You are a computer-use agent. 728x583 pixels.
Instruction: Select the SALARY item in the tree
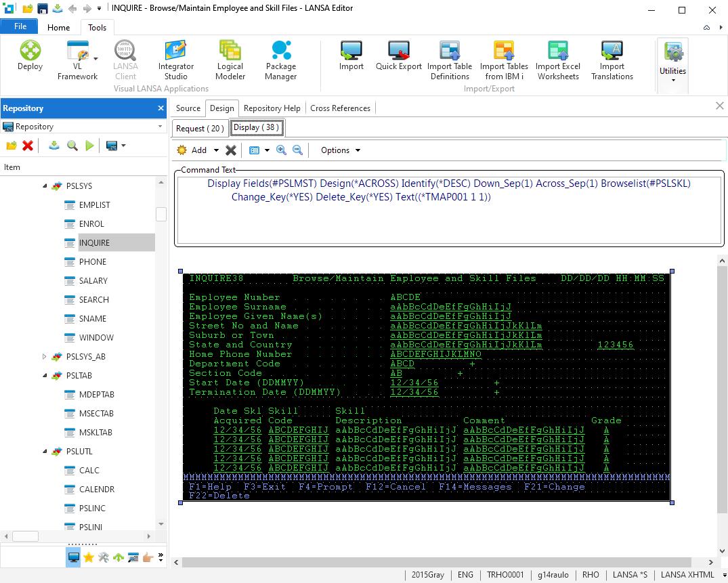tap(93, 281)
